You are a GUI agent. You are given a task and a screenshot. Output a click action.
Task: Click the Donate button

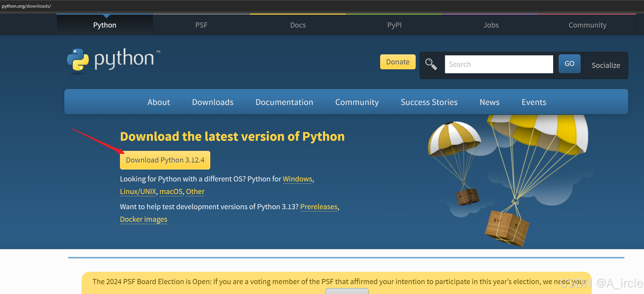(397, 62)
